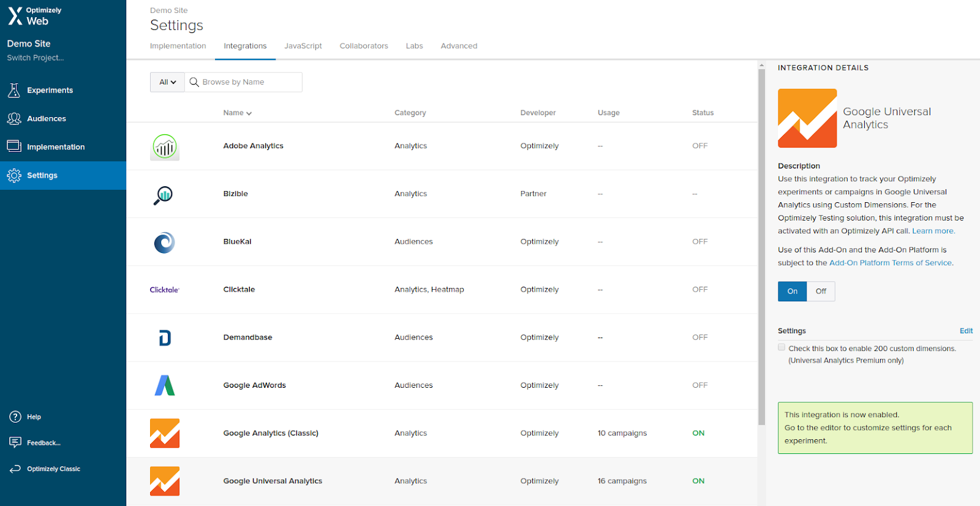This screenshot has width=980, height=506.
Task: Click '16 campaigns' usage cell
Action: point(622,481)
